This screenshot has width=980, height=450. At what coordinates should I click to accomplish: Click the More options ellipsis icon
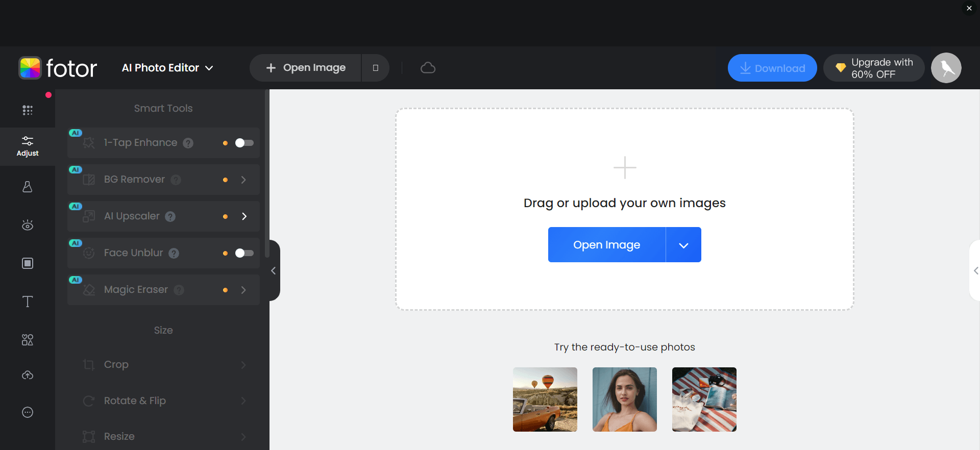tap(28, 412)
